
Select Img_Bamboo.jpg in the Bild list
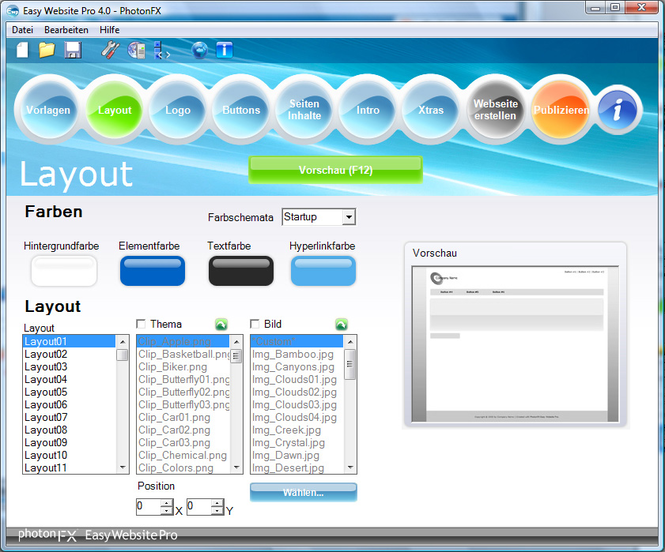pos(297,354)
